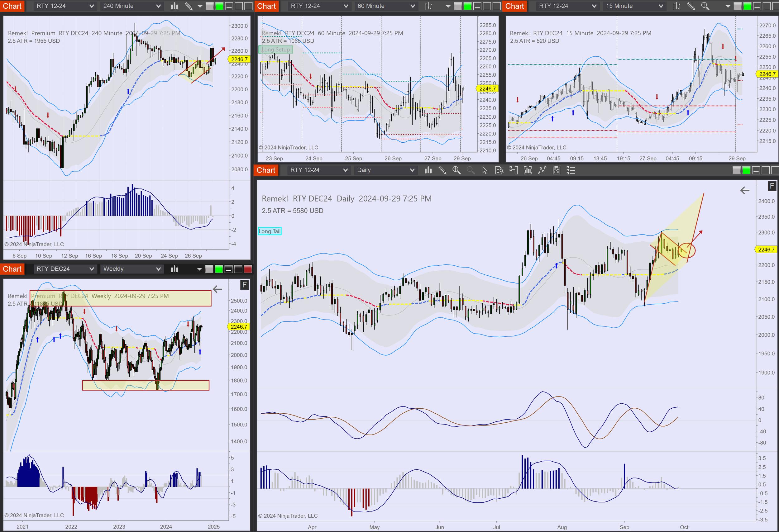Open toolbar overflow arrow in Weekly chart
This screenshot has width=779, height=532.
coord(199,269)
